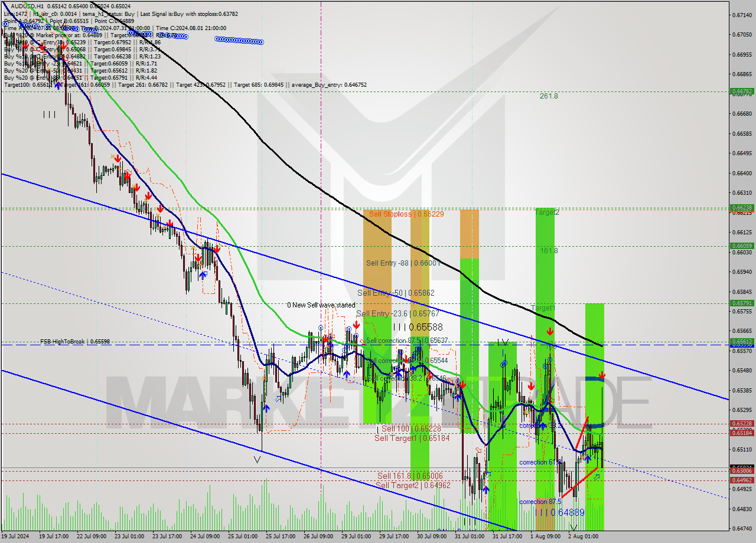Click the '26 Jul 09:00' time label

[x=317, y=537]
